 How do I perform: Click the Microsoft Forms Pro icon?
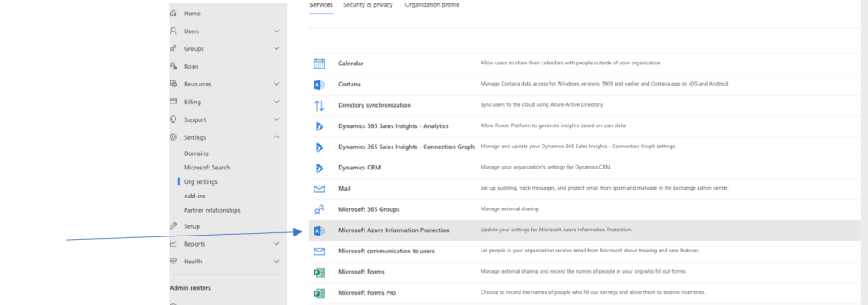[319, 293]
